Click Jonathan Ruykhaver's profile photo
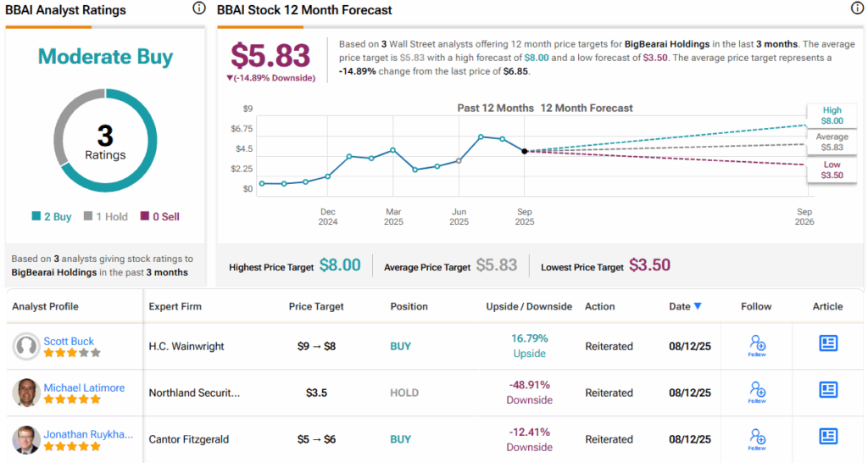This screenshot has width=868, height=463. click(26, 439)
